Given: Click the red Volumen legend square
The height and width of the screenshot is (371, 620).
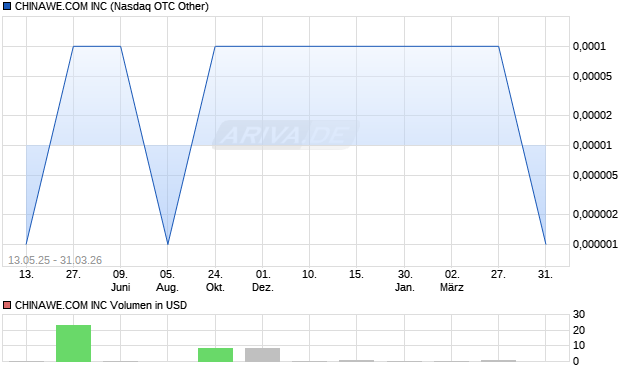Looking at the screenshot, I should (x=7, y=305).
